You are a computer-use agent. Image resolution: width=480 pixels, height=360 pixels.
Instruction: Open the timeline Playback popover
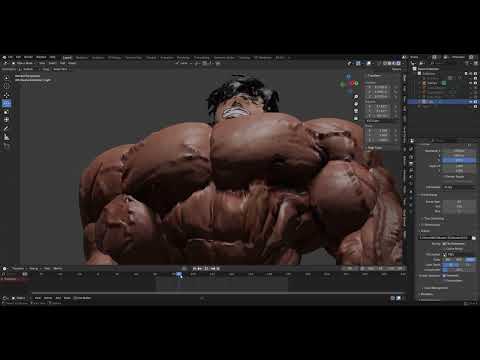(x=19, y=268)
